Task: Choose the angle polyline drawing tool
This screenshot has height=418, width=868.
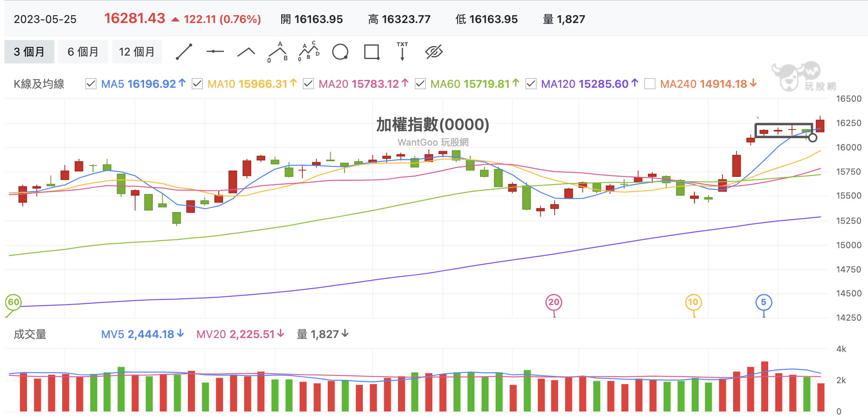Action: point(246,52)
